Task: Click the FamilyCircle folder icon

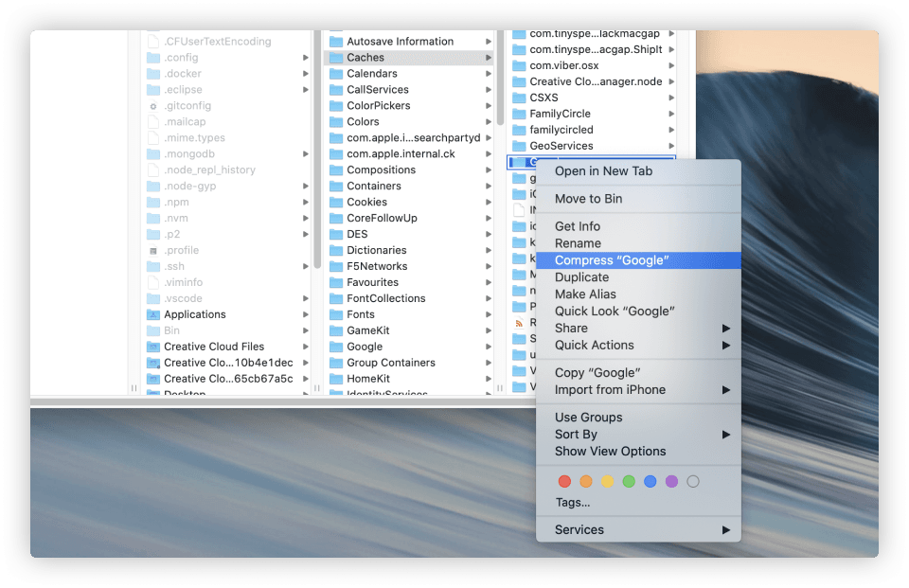Action: 519,114
